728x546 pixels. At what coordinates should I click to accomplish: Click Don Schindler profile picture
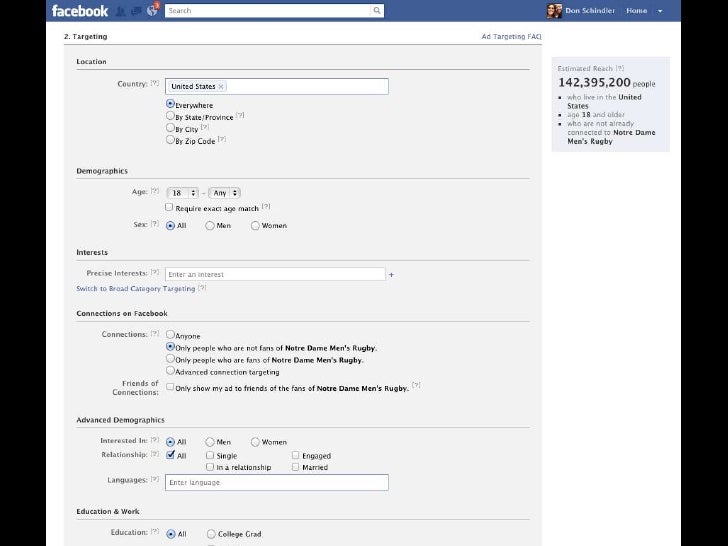click(x=554, y=11)
